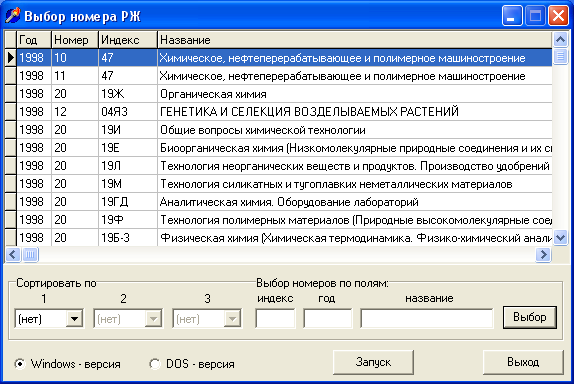Image resolution: width=574 pixels, height=384 pixels.
Task: Click number cell 12 in the 04Я3 row
Action: tap(75, 112)
